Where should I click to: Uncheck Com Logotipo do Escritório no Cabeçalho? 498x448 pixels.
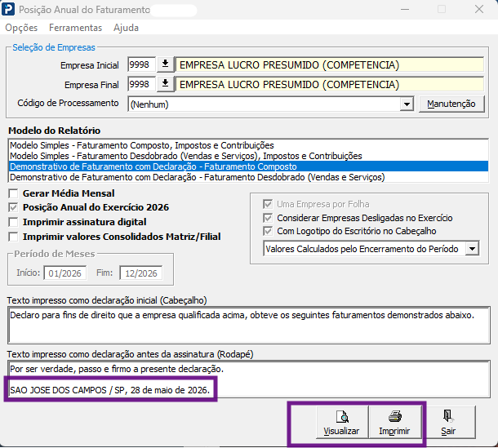pyautogui.click(x=268, y=231)
